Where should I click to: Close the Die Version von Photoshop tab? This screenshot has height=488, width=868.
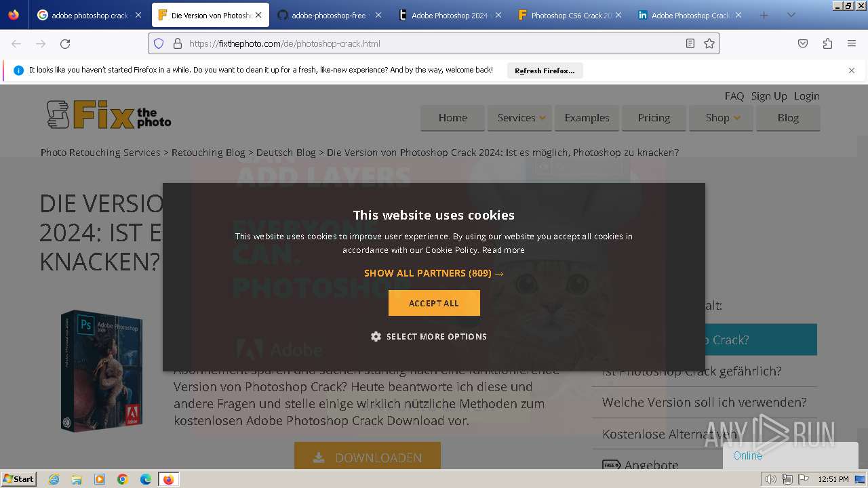(258, 15)
